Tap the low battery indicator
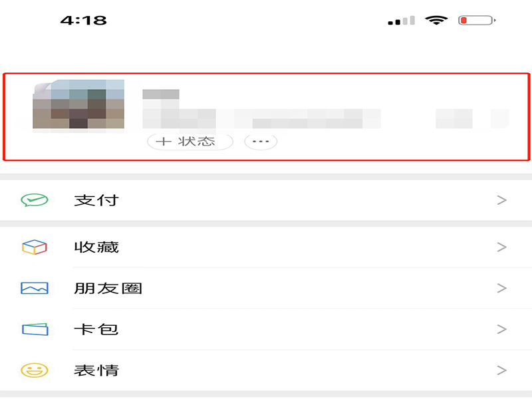Image resolution: width=532 pixels, height=399 pixels. tap(477, 21)
